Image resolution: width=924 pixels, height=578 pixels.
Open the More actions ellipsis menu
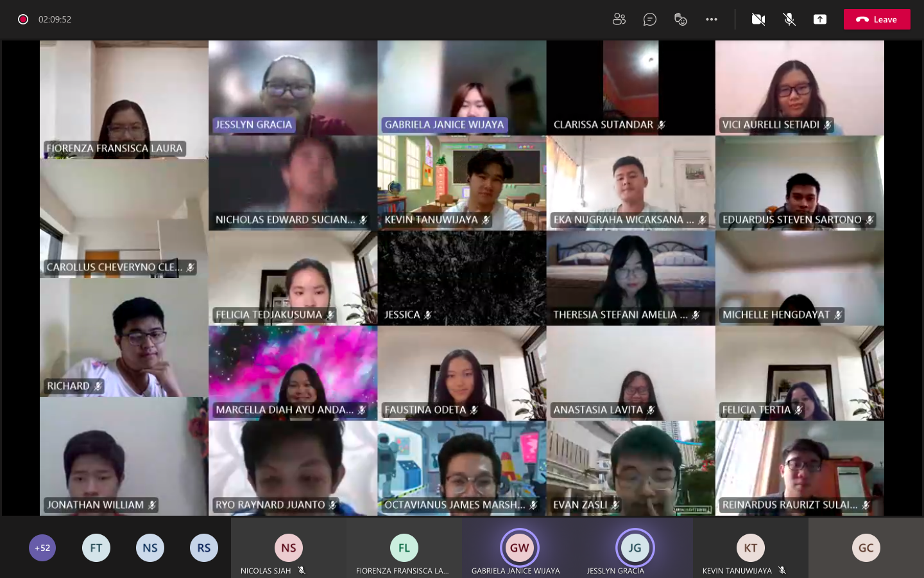712,19
